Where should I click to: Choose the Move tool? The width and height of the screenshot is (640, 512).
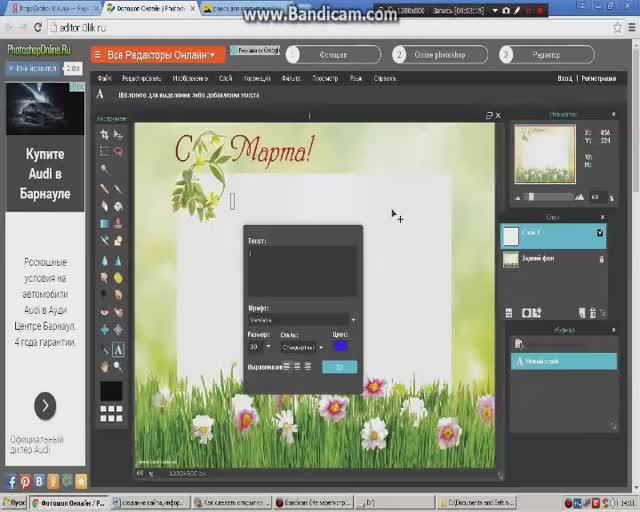coord(118,134)
